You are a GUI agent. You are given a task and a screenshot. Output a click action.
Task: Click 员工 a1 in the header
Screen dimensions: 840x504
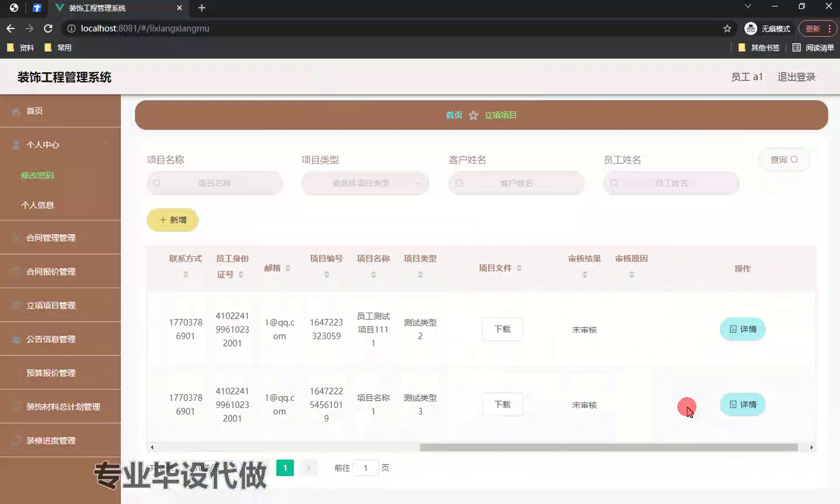point(747,77)
